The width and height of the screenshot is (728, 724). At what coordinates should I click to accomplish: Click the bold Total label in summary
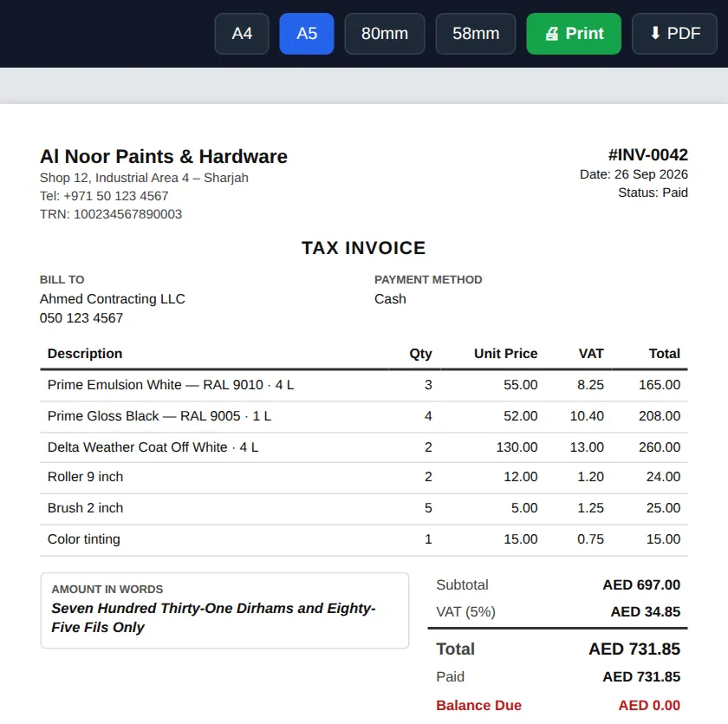click(x=456, y=649)
